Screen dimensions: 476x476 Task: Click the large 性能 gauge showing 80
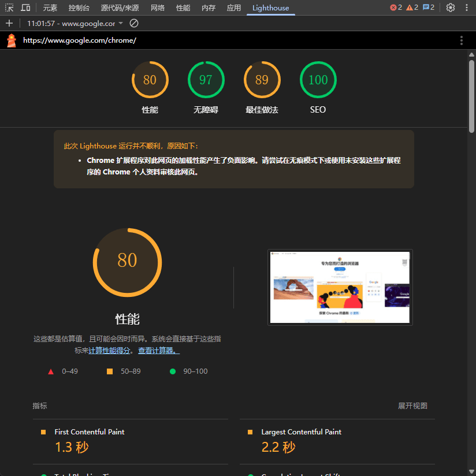pyautogui.click(x=128, y=262)
